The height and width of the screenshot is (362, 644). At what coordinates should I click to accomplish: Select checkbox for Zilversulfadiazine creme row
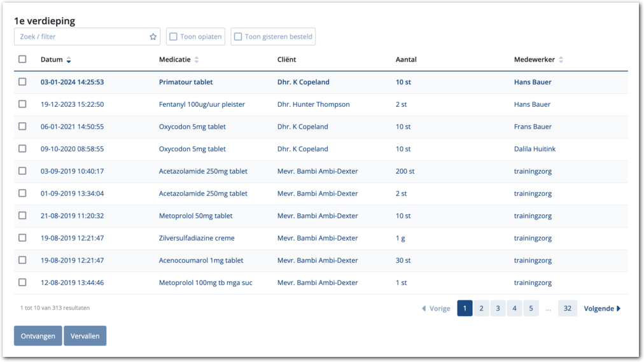(22, 238)
